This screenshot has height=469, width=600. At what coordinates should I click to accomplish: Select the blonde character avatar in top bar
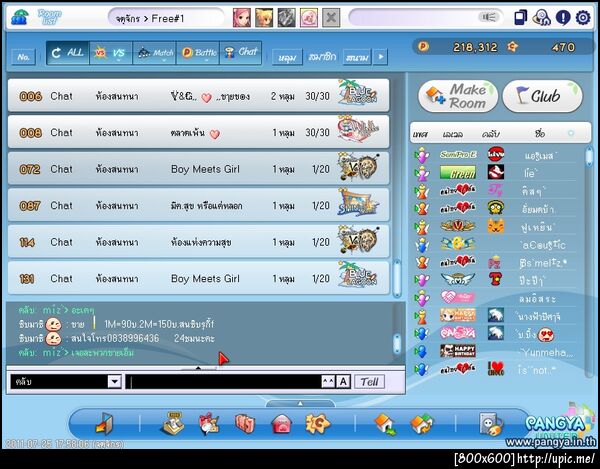(x=264, y=18)
